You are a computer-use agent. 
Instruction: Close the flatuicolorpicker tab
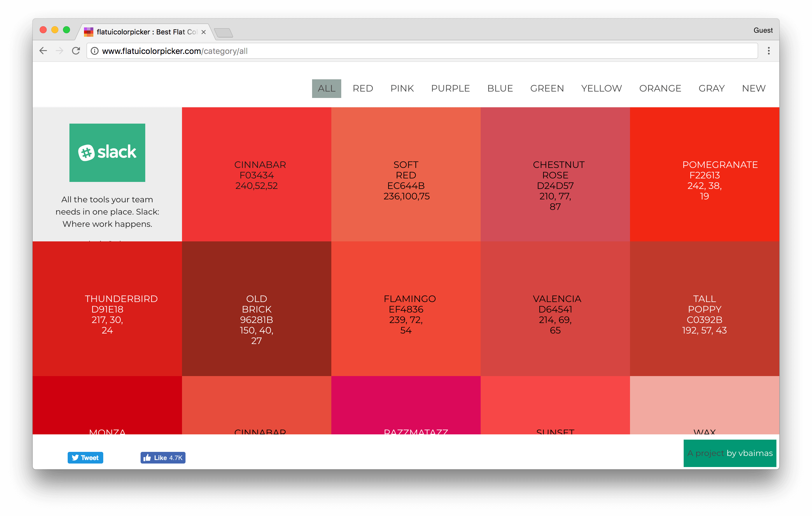coord(203,32)
